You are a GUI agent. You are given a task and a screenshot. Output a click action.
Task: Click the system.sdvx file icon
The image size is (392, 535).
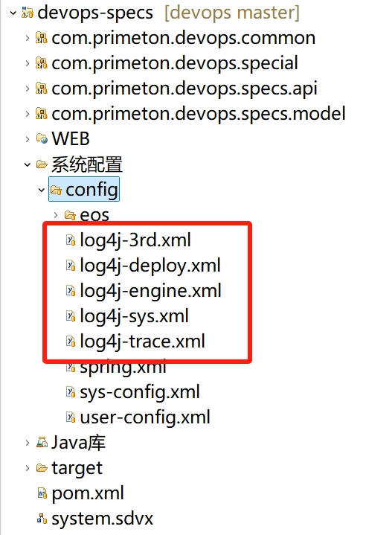pos(42,519)
